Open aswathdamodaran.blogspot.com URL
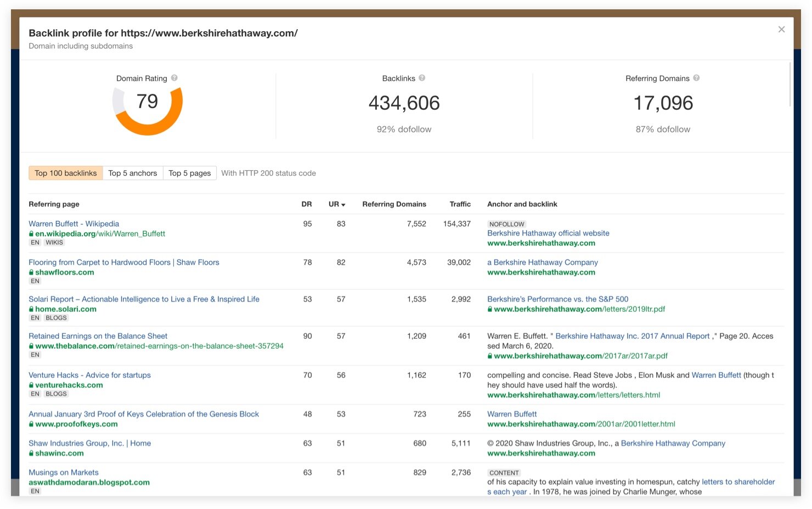The height and width of the screenshot is (509, 812). [89, 483]
